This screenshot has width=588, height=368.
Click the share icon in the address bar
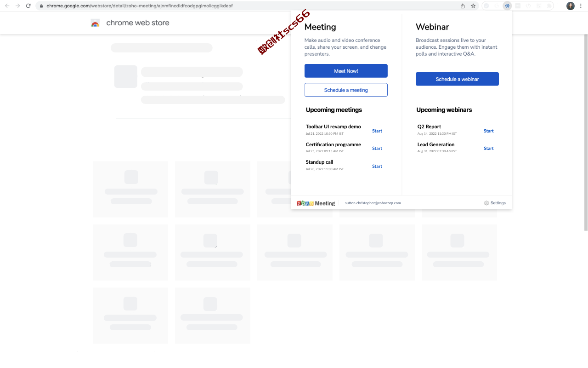pyautogui.click(x=463, y=6)
